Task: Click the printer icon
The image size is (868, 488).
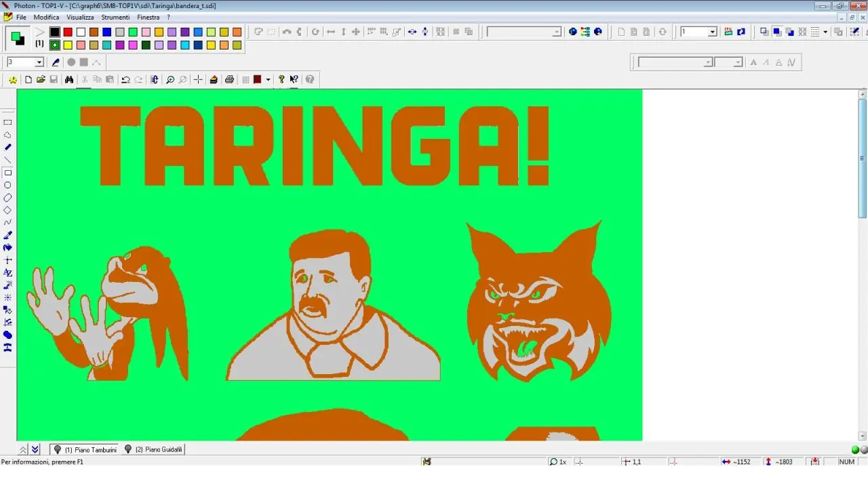Action: pos(229,79)
